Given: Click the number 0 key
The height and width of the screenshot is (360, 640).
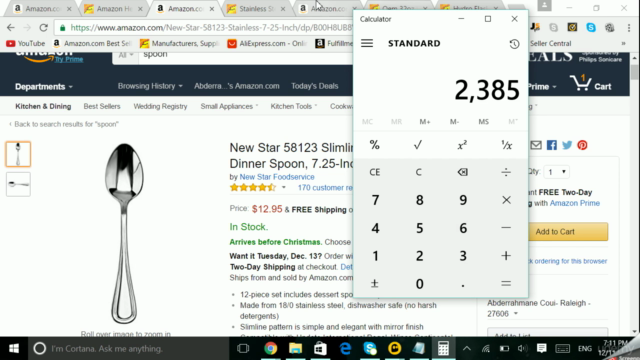Looking at the screenshot, I should pos(419,283).
